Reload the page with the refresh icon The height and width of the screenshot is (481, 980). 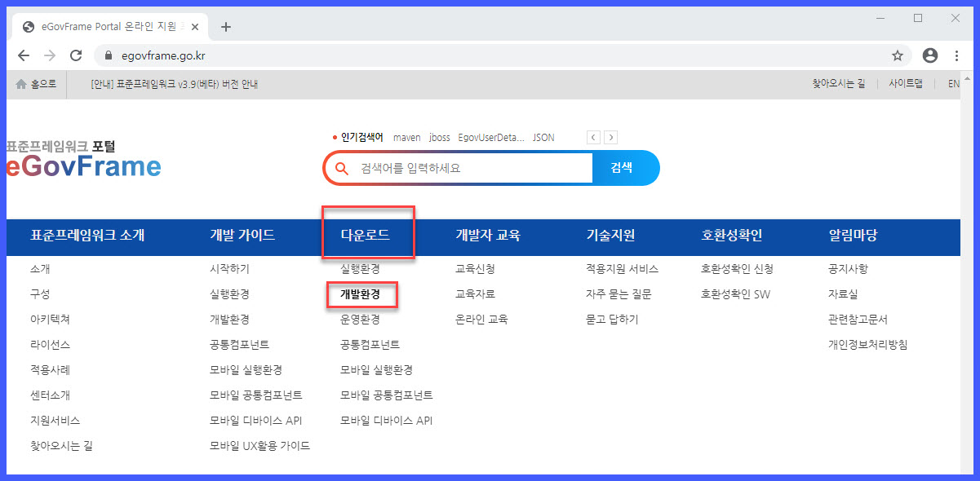76,55
